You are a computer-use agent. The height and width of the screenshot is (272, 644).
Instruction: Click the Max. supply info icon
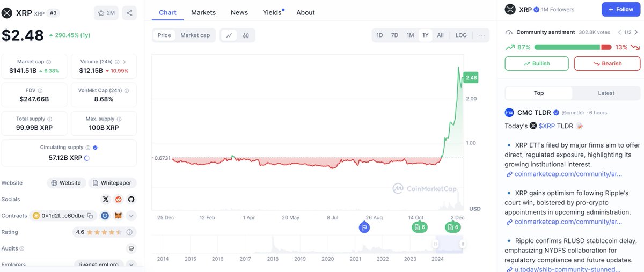119,119
